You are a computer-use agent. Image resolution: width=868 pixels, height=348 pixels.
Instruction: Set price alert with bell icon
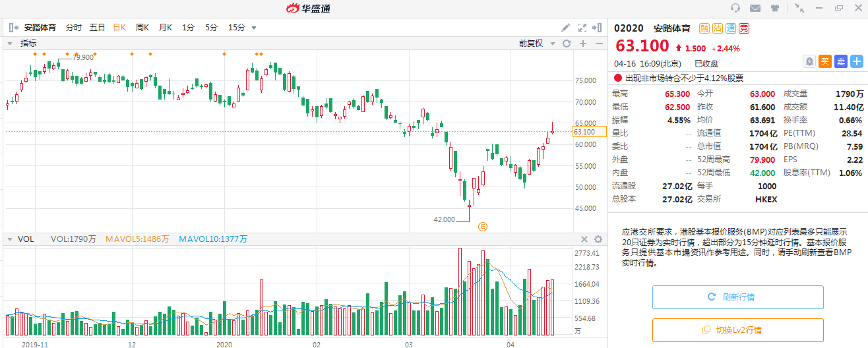809,61
